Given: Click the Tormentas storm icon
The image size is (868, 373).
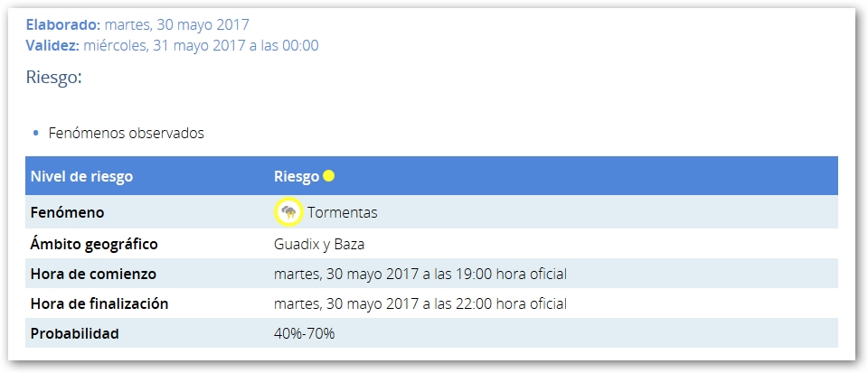Looking at the screenshot, I should (x=288, y=212).
